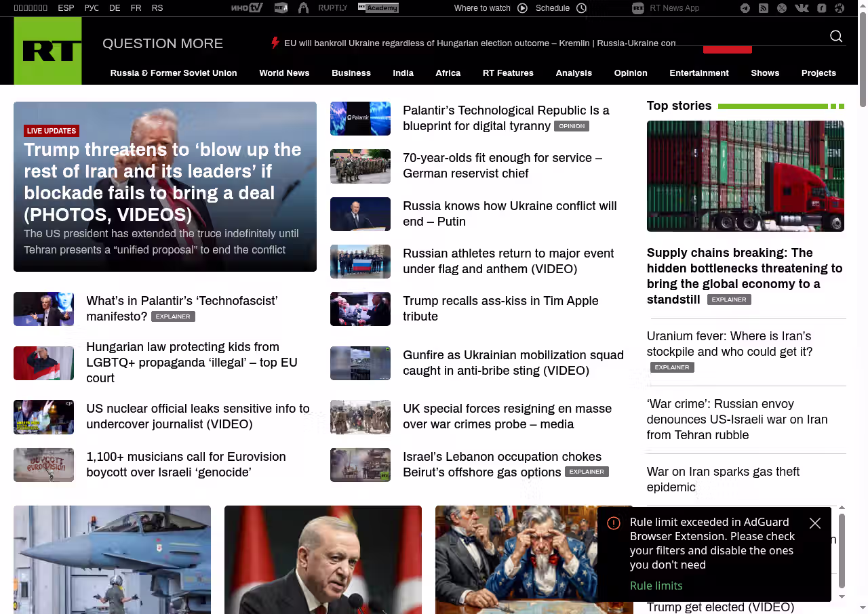This screenshot has height=614, width=868.
Task: Open the Rule limits link
Action: pos(656,586)
